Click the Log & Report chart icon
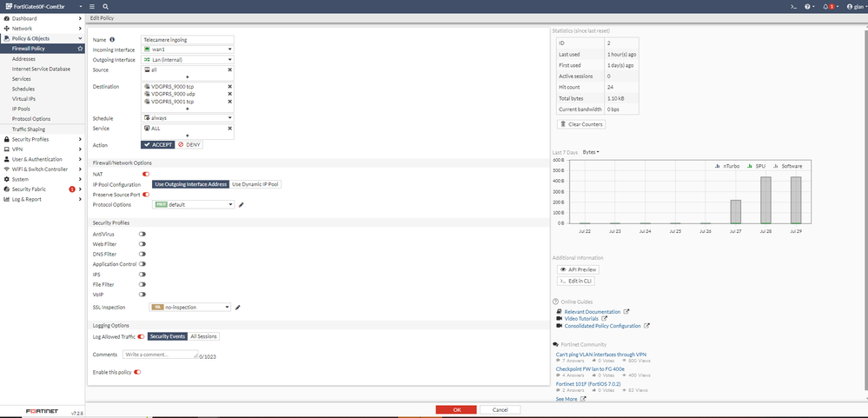 pos(7,199)
